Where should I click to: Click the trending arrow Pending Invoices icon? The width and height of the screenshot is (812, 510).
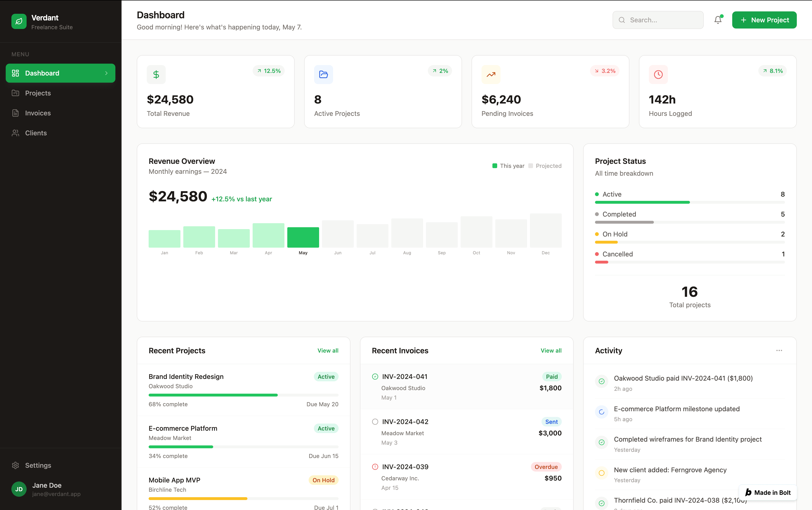(491, 74)
